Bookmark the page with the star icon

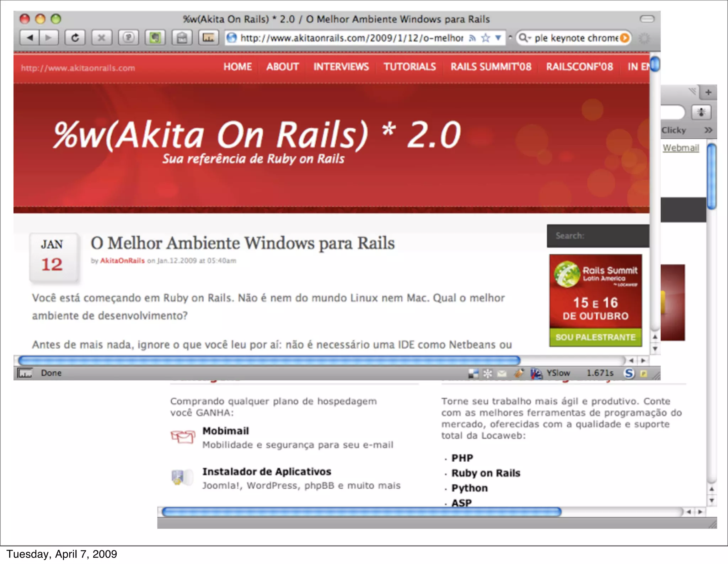(x=485, y=38)
